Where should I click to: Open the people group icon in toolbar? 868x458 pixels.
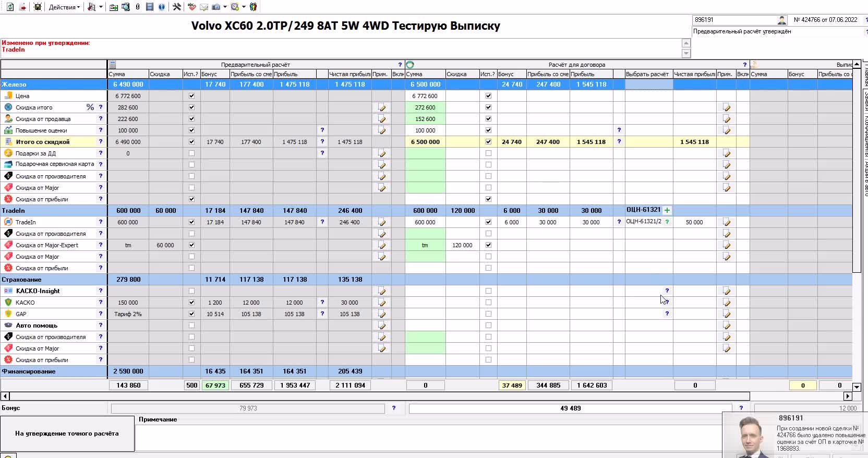[253, 7]
